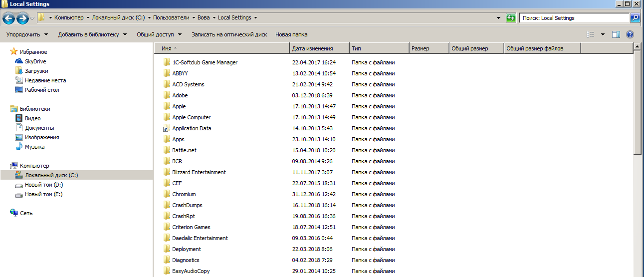The image size is (644, 277).
Task: Open help with the question mark icon
Action: 630,34
